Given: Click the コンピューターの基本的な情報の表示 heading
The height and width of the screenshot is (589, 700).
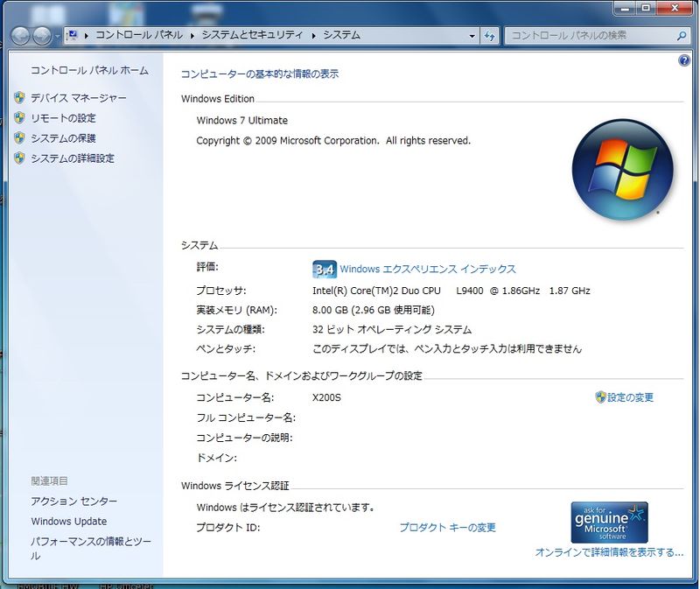Looking at the screenshot, I should [259, 74].
